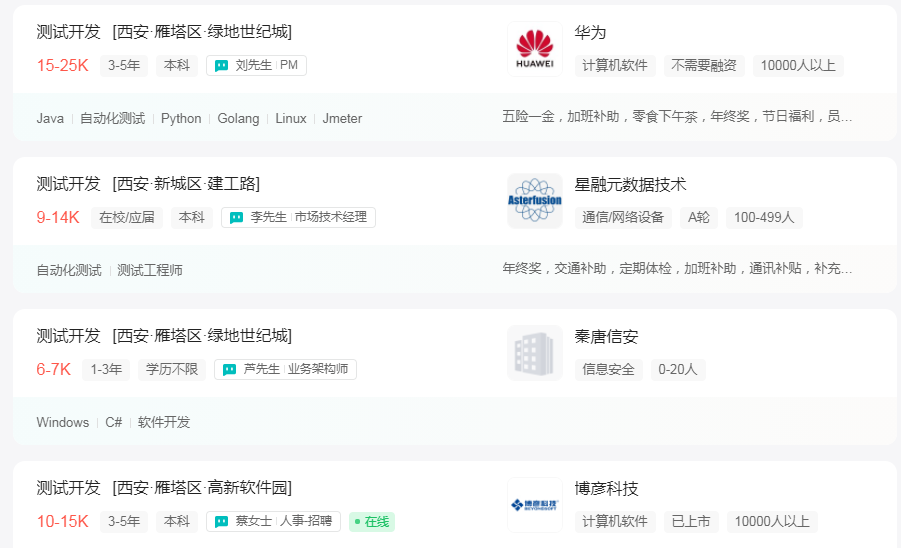Contact recruiter 李先生 市场技术经理

click(298, 217)
